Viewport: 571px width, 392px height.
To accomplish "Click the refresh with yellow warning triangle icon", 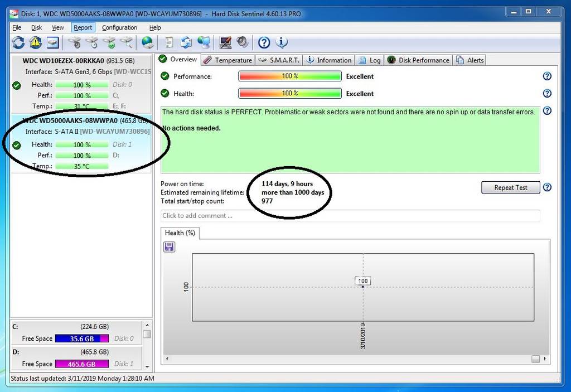I will 35,42.
